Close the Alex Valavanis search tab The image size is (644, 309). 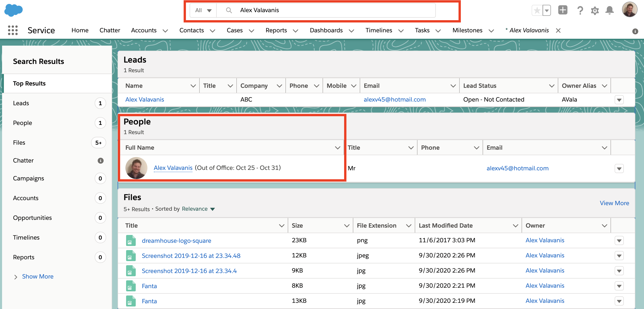point(558,30)
